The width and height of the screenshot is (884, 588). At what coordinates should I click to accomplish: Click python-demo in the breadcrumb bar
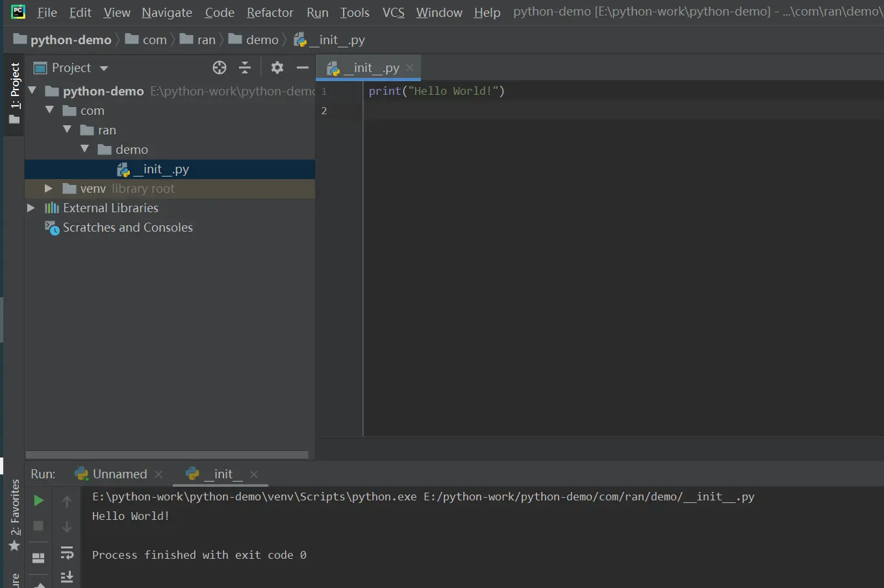62,40
